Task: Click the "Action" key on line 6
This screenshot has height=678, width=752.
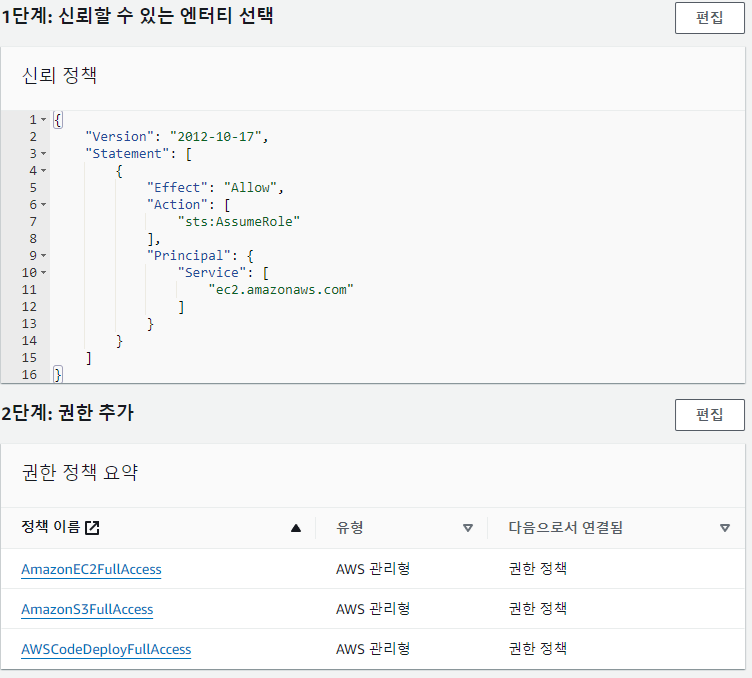Action: tap(177, 204)
